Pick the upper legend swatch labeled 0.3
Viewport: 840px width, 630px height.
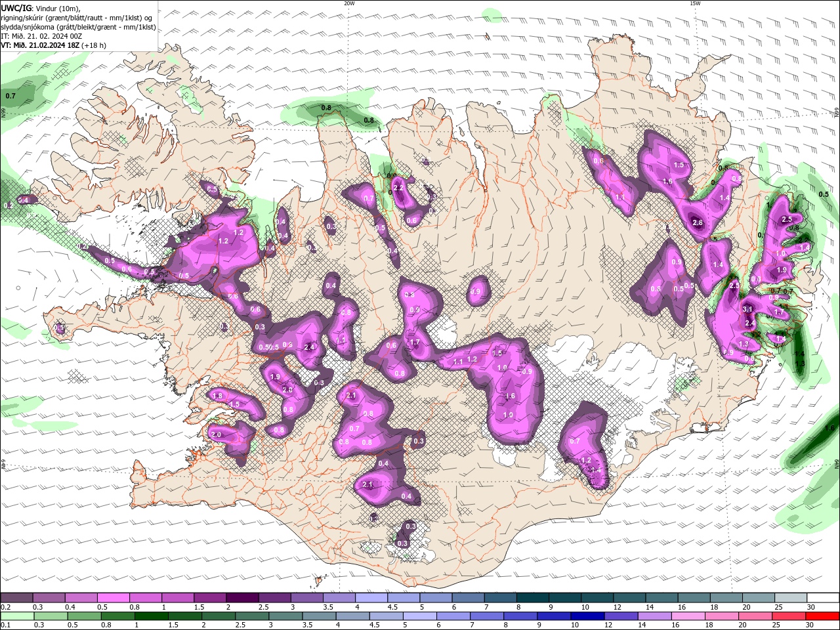49,598
